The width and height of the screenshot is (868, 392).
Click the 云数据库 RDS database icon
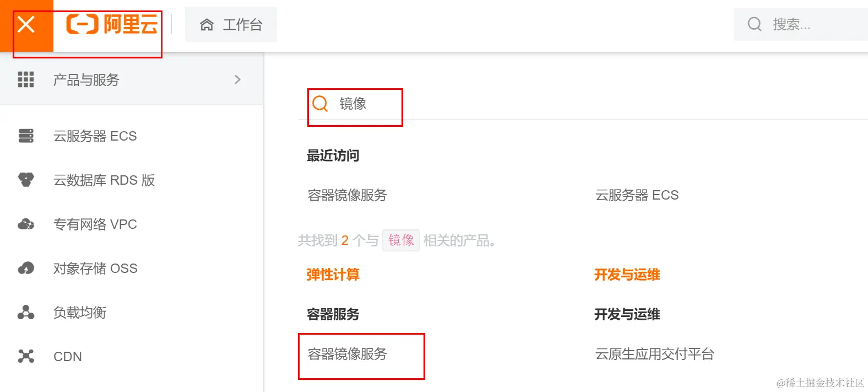pyautogui.click(x=26, y=180)
